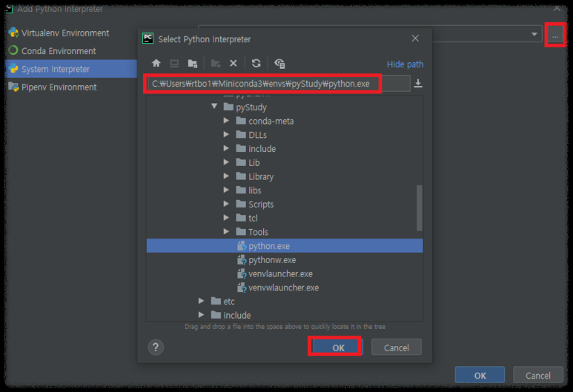Click the desktop directory toolbar icon
This screenshot has width=573, height=392.
tap(174, 63)
